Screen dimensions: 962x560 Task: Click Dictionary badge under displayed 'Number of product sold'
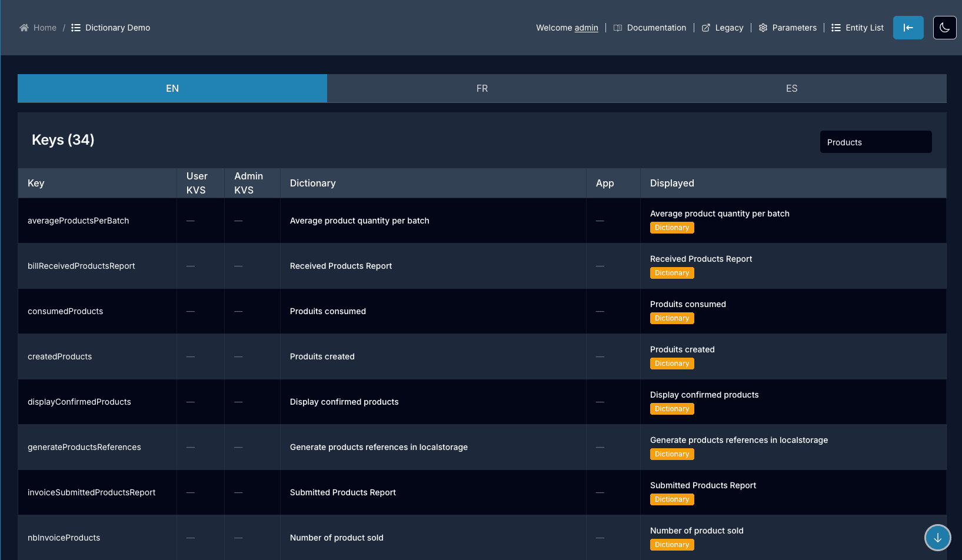[672, 545]
